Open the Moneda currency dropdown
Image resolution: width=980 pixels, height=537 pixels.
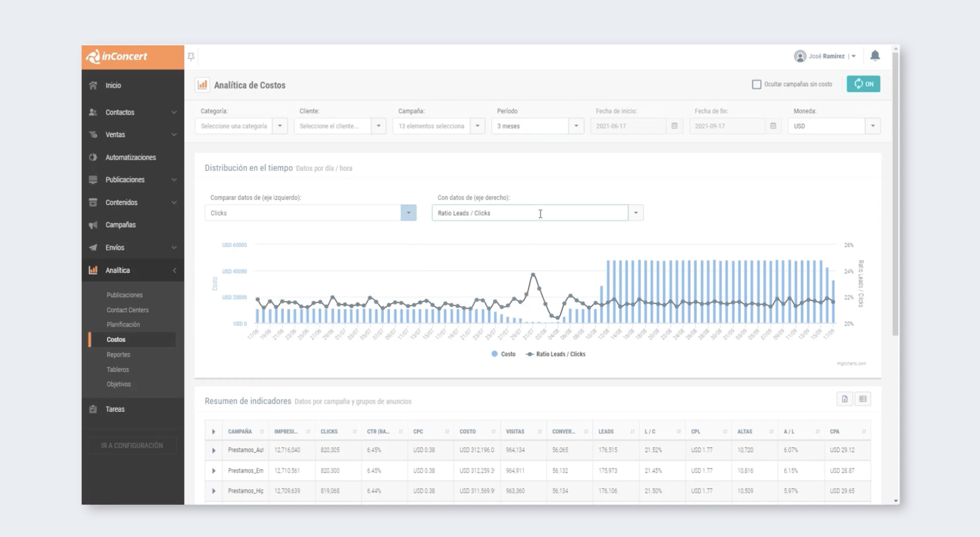click(872, 126)
